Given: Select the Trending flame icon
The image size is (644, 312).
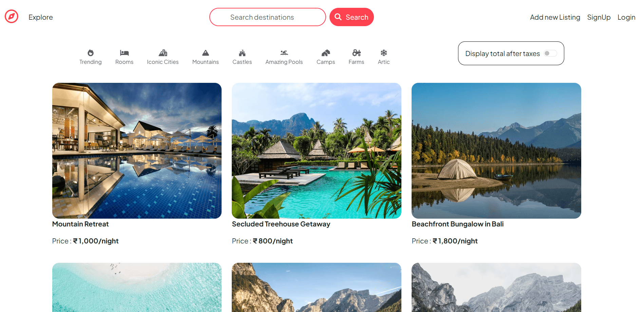Looking at the screenshot, I should (x=91, y=53).
